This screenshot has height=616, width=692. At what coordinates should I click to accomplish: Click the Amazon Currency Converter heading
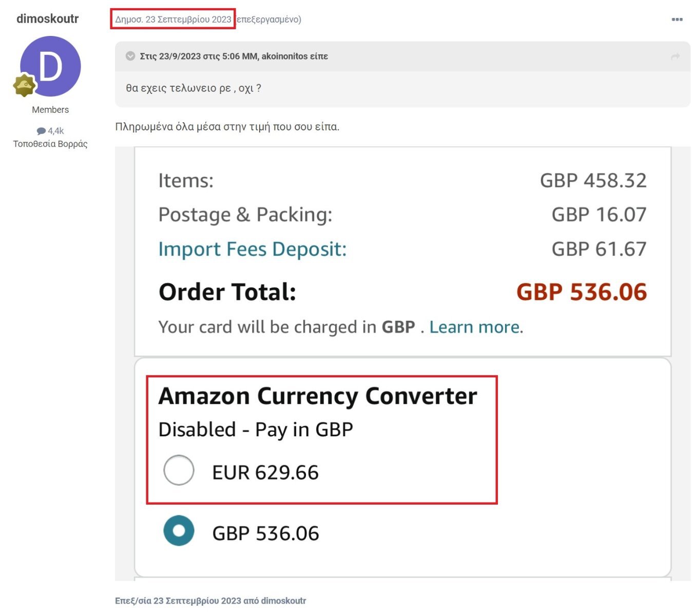click(318, 396)
